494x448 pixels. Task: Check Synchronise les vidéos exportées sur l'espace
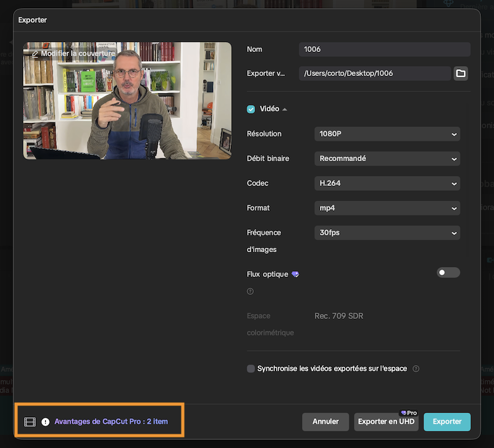point(251,369)
